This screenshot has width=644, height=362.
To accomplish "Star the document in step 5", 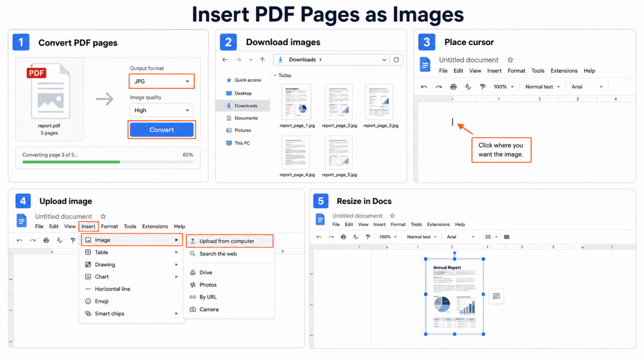I will coord(392,216).
